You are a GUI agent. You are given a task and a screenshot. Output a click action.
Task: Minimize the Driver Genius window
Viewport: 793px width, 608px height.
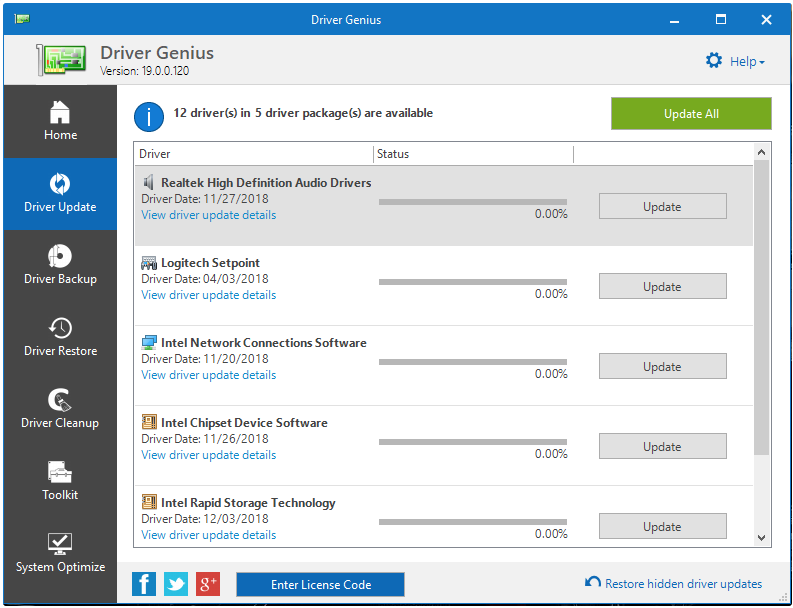click(x=674, y=20)
